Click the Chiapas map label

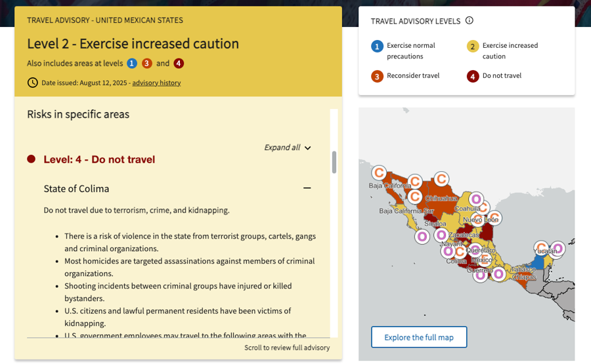(x=524, y=277)
